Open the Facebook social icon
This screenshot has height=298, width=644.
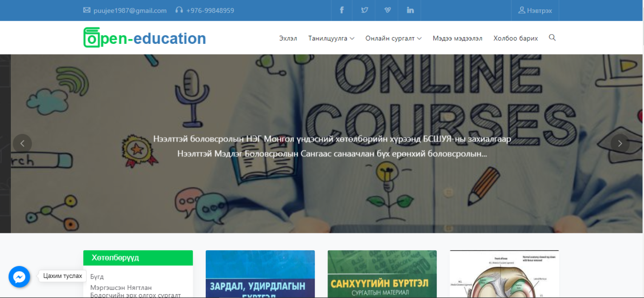point(342,10)
